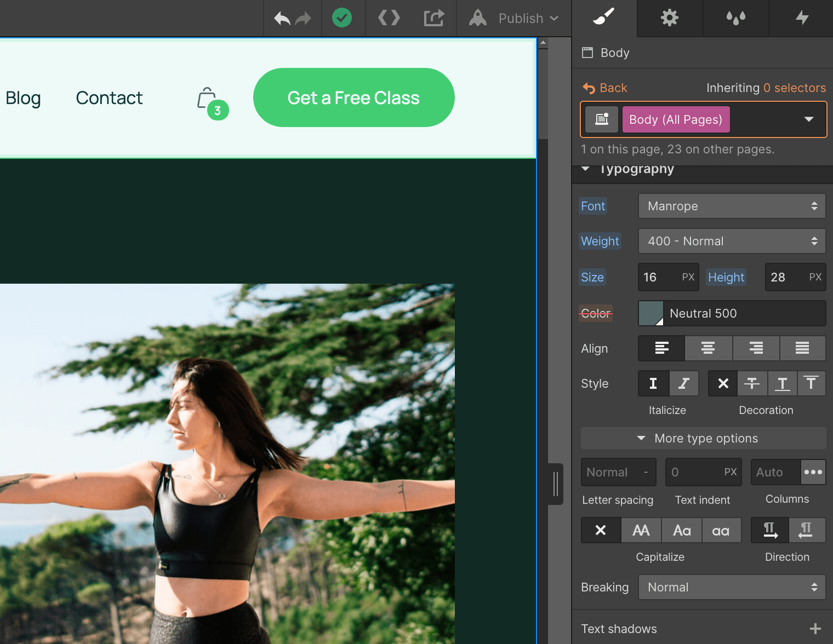
Task: Open the Settings gear tab
Action: (x=670, y=18)
